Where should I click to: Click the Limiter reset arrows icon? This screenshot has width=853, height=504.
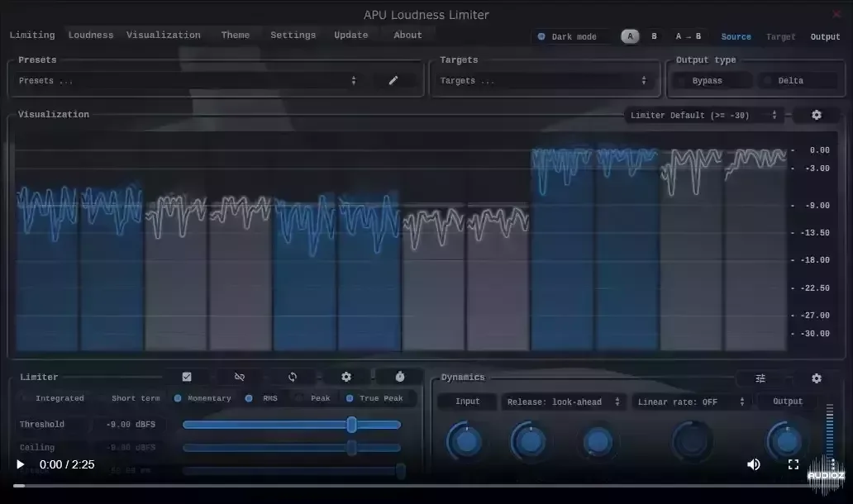pos(293,376)
